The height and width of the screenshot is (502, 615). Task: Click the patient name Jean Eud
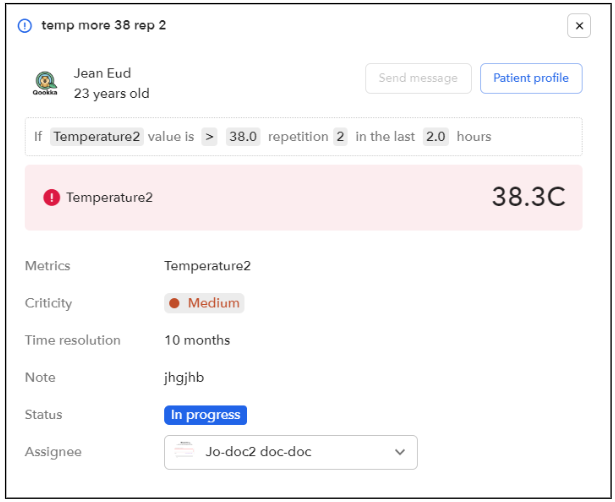pos(102,73)
